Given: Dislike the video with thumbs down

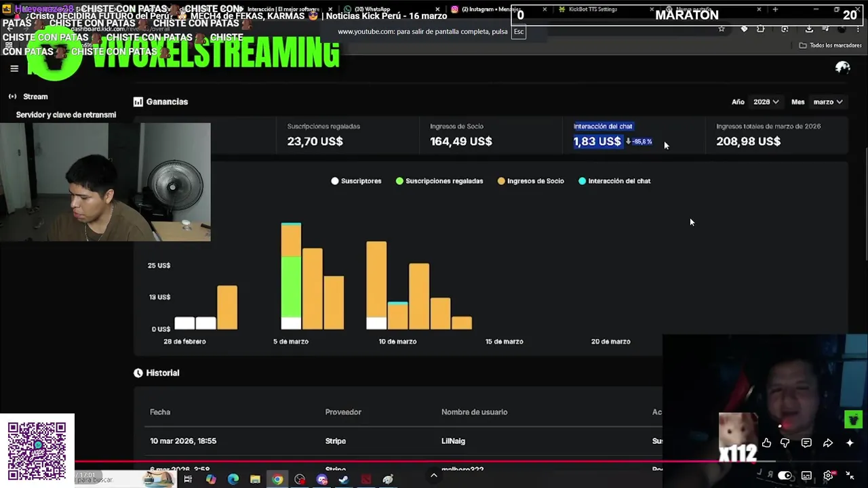Looking at the screenshot, I should point(785,443).
